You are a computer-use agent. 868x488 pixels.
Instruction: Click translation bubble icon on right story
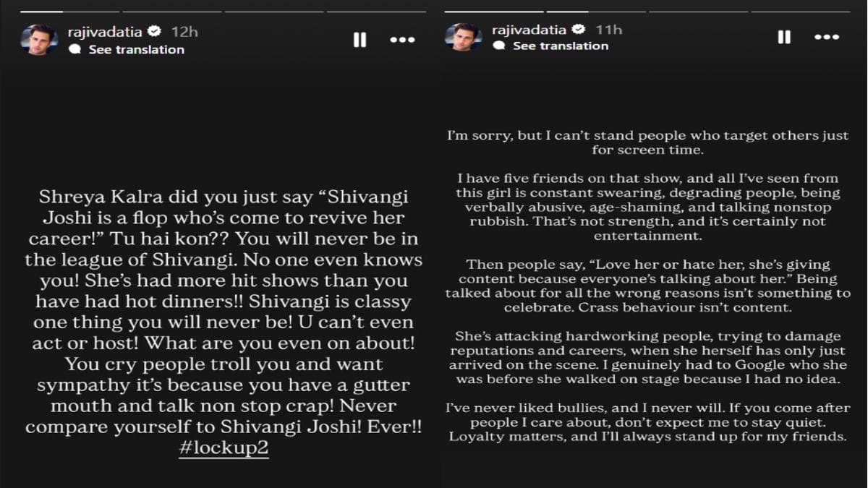point(498,46)
